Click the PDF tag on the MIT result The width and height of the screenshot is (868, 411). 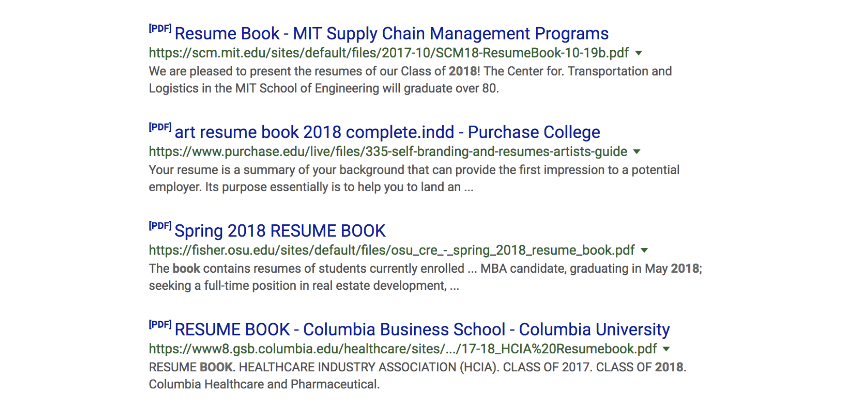coord(160,29)
